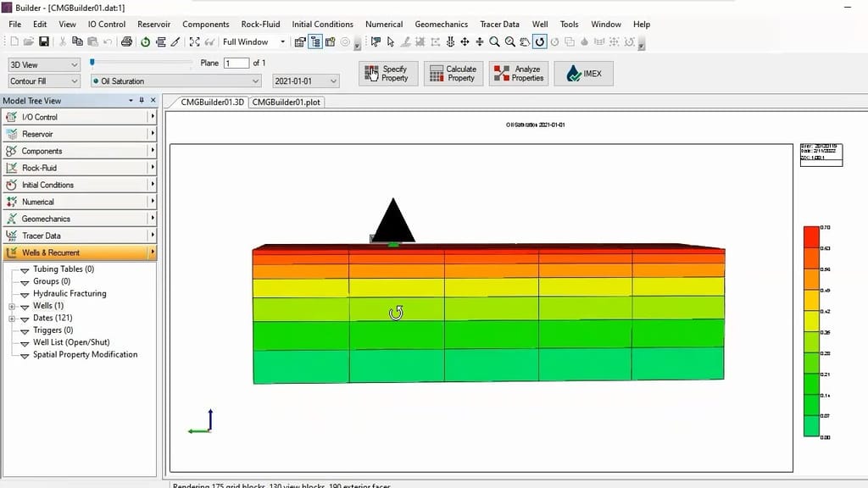Screen dimensions: 868x488
Task: Expand the Wells (1) tree node
Action: pos(12,306)
